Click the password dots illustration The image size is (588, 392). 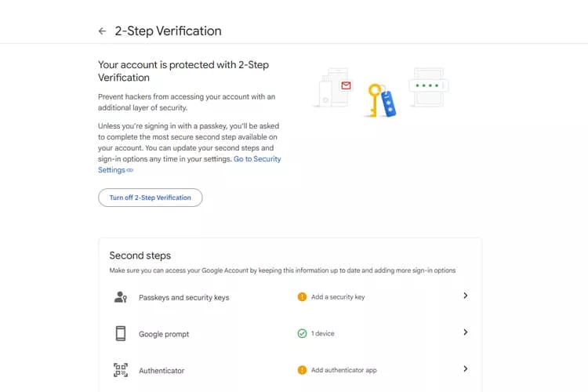pos(429,85)
